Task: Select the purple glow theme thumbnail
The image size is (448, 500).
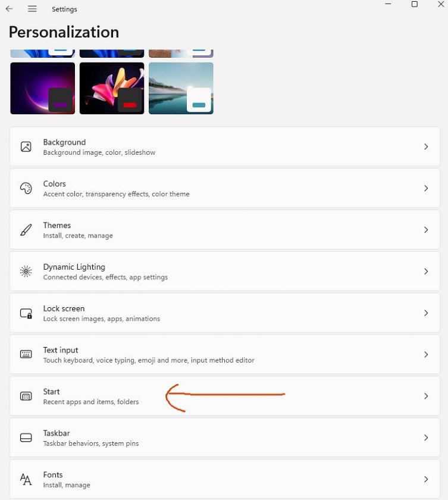Action: (x=43, y=88)
